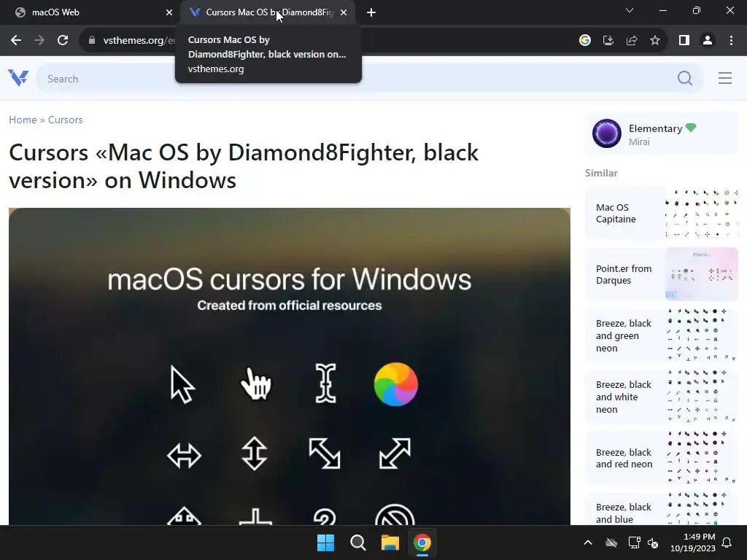Close the macOS Web tab

[x=169, y=12]
